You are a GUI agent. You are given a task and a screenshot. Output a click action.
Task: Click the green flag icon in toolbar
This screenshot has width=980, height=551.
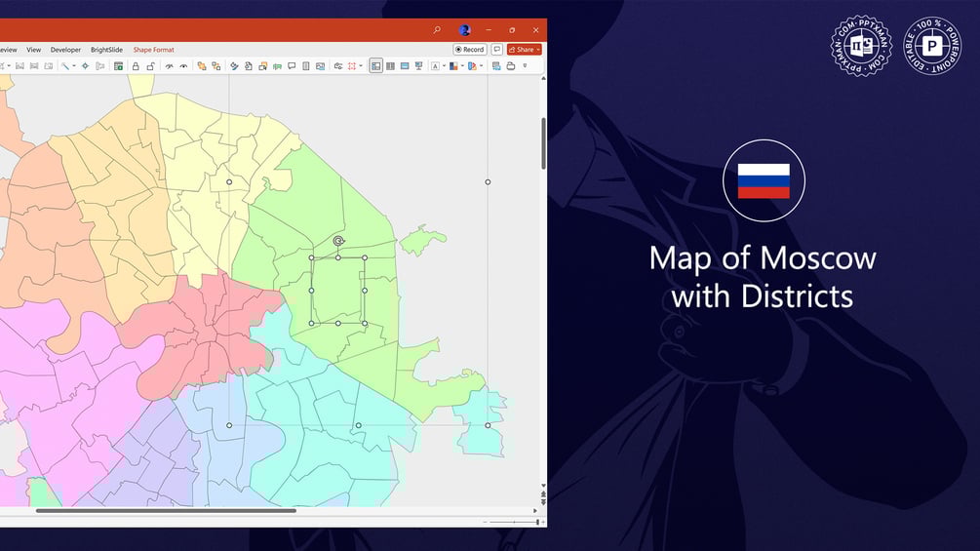pos(278,66)
